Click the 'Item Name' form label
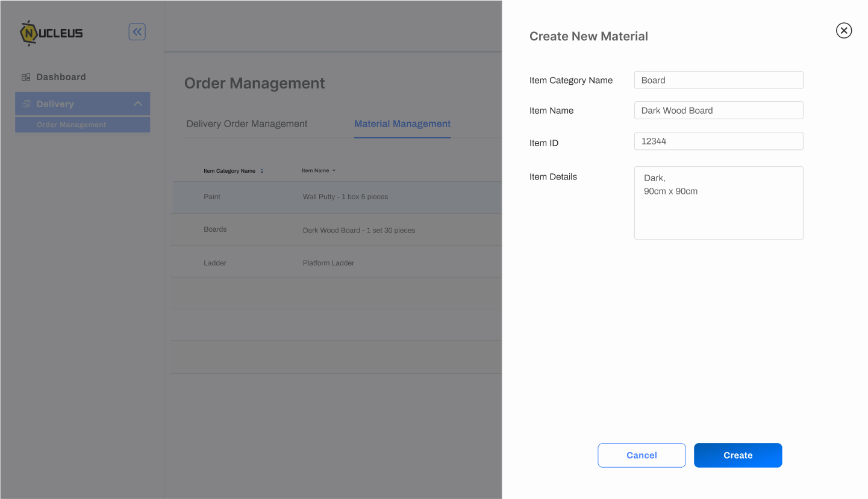Screen dimensions: 868x499 point(551,110)
